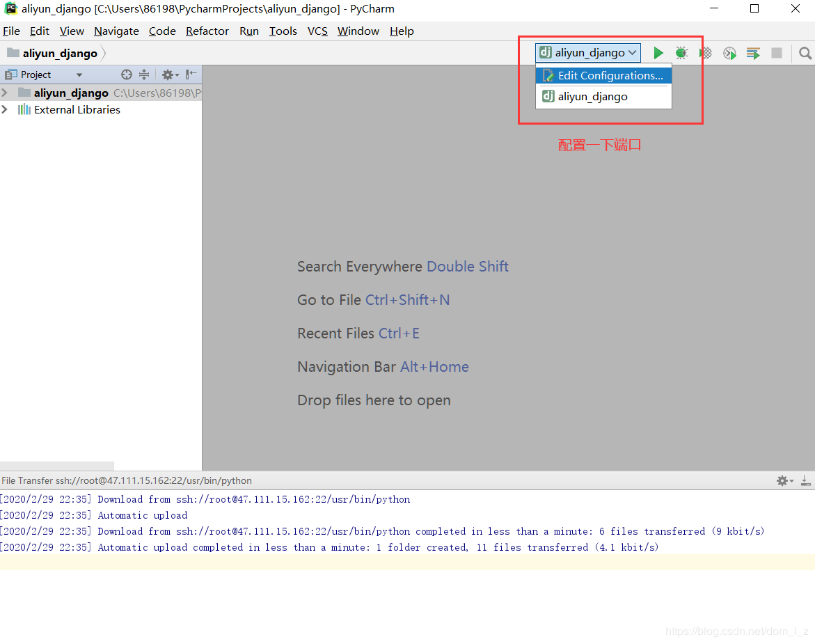This screenshot has height=644, width=815.
Task: Click the profile run icon
Action: click(x=729, y=53)
